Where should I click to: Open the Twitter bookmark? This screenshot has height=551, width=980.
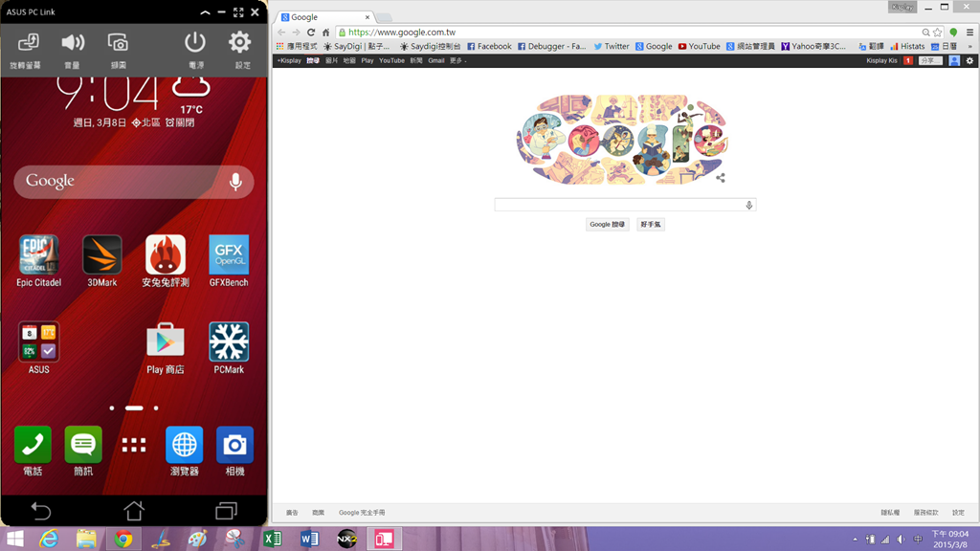pos(612,46)
